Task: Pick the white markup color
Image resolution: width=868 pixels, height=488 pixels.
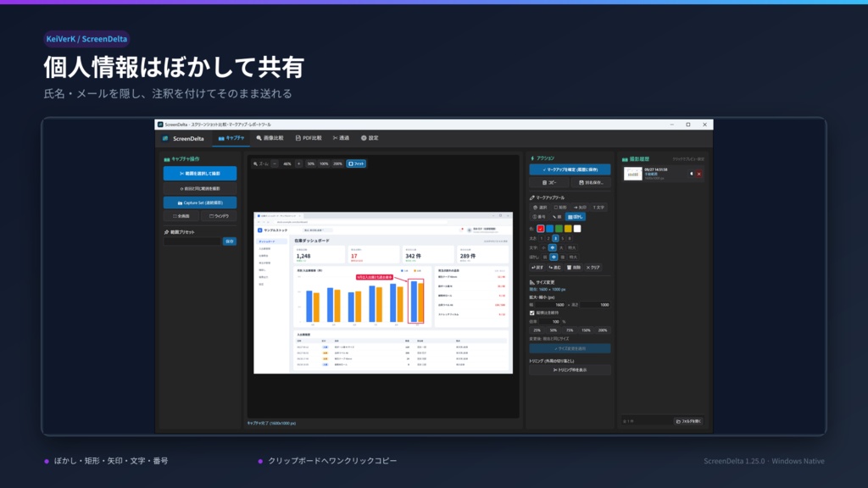Action: click(577, 229)
